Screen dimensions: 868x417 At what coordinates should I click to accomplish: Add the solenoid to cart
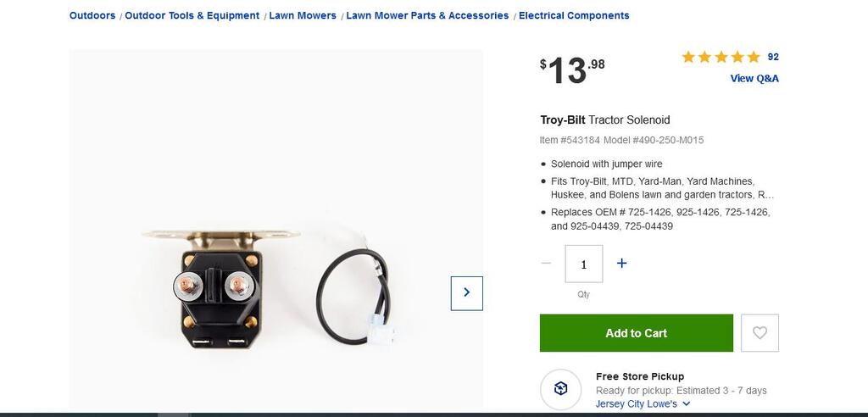[x=636, y=333]
